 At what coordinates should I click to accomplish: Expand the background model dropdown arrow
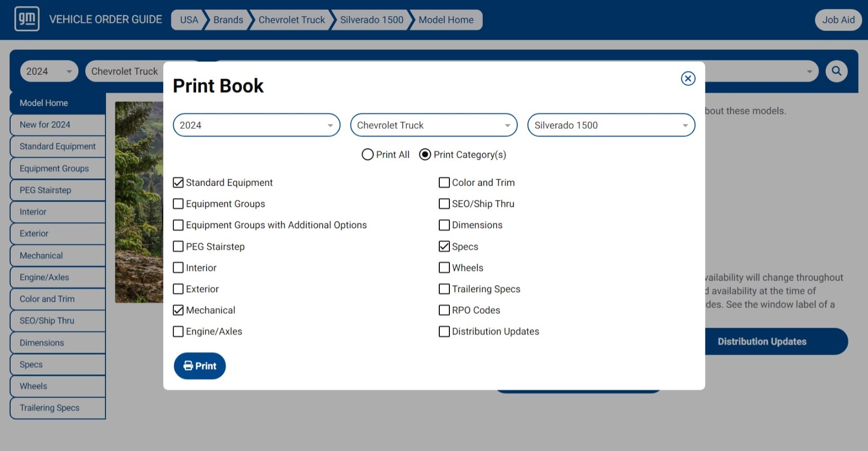click(809, 71)
